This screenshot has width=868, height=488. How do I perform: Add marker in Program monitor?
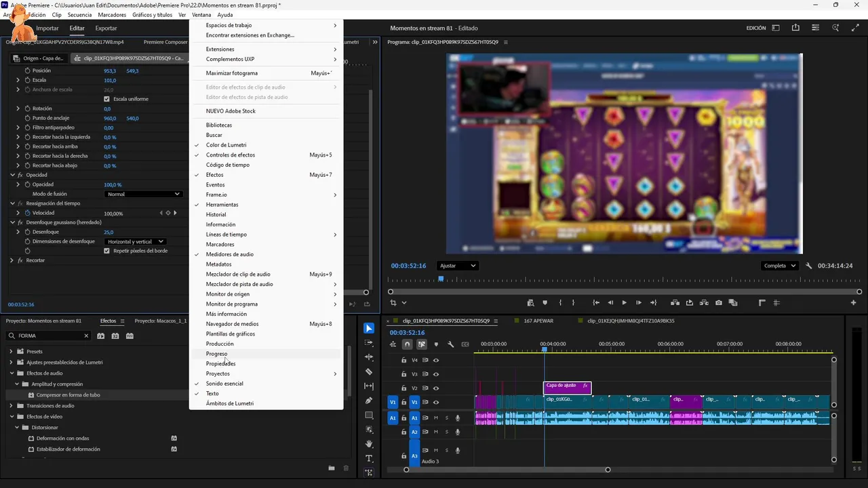(545, 303)
